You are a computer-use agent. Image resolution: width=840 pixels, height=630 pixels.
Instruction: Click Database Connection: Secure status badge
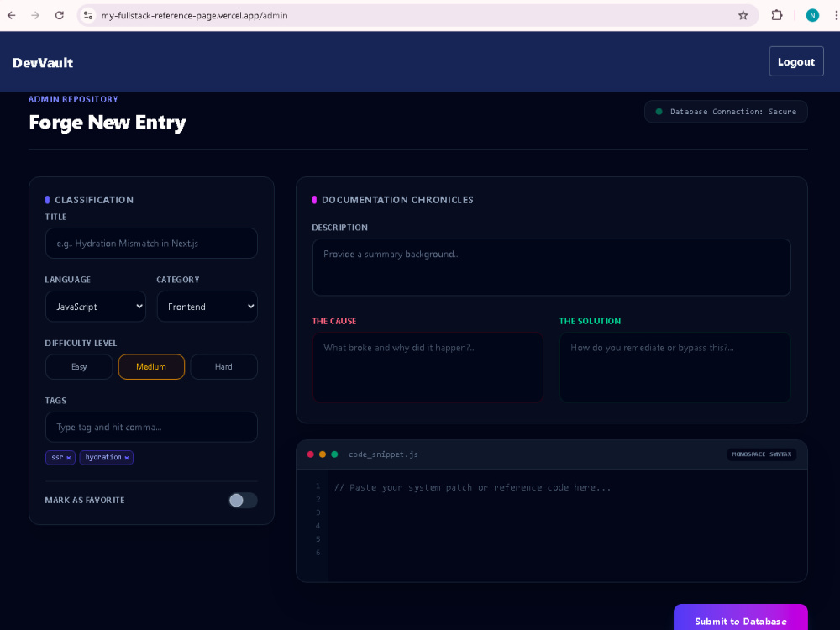pyautogui.click(x=726, y=112)
